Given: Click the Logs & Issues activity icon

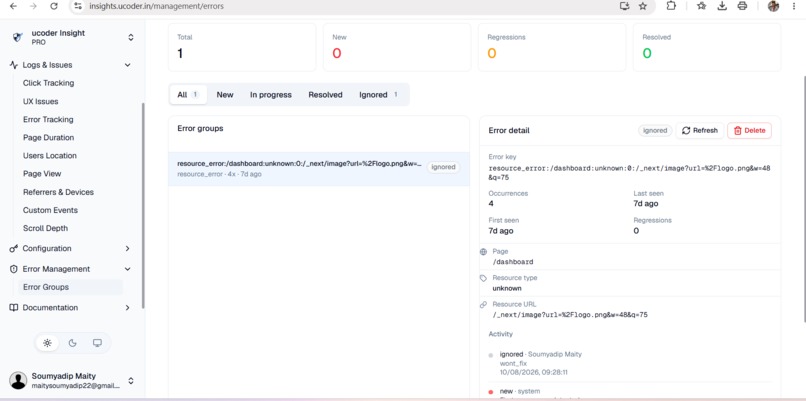Looking at the screenshot, I should [14, 65].
